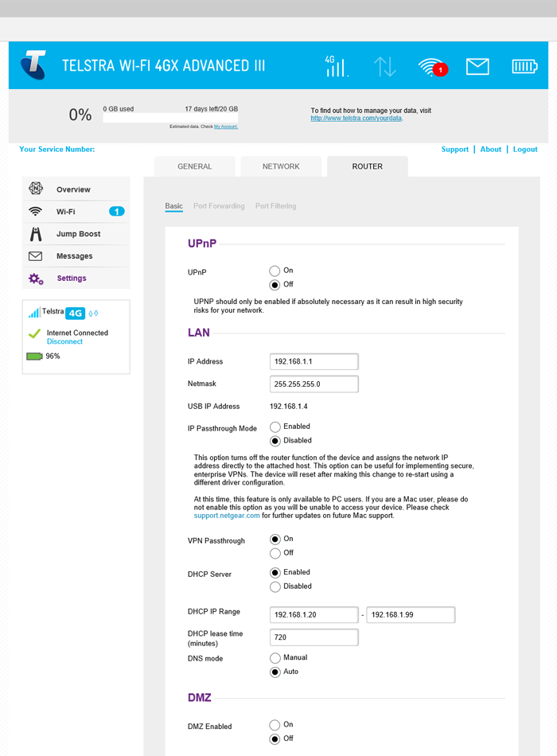Click the Logout link

coord(525,150)
